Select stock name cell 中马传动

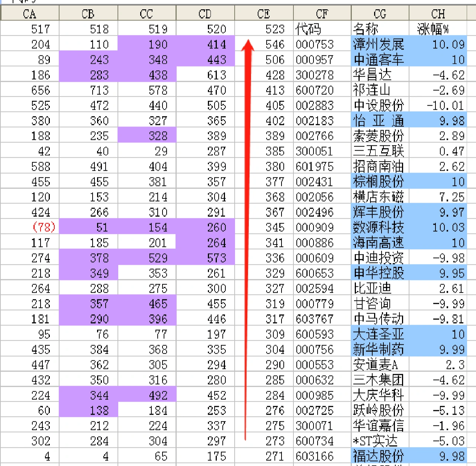pyautogui.click(x=380, y=319)
